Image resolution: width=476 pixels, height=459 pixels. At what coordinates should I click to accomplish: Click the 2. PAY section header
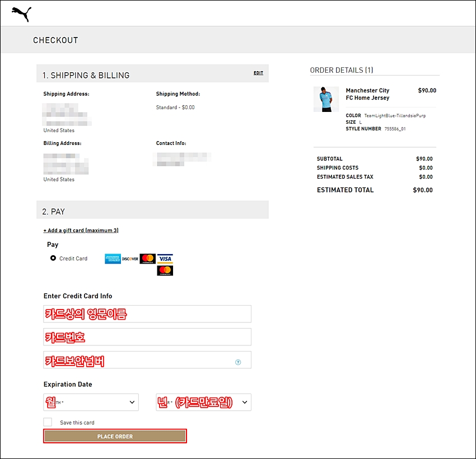pyautogui.click(x=152, y=210)
